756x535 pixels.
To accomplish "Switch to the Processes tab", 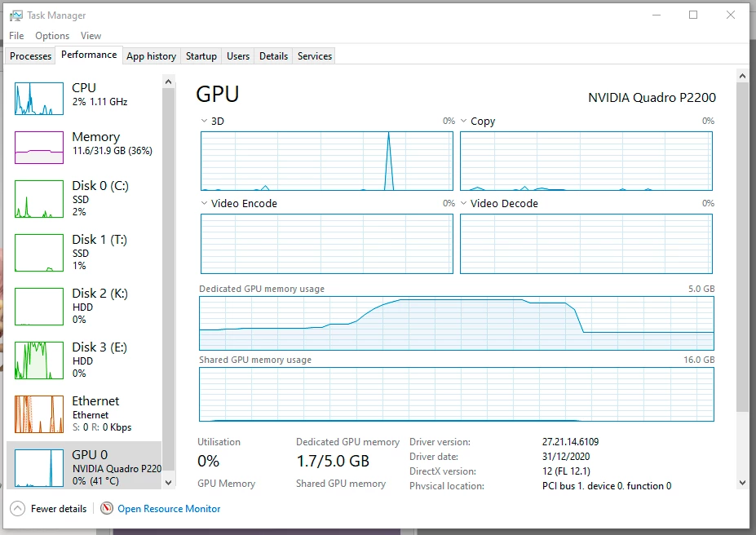I will [30, 56].
